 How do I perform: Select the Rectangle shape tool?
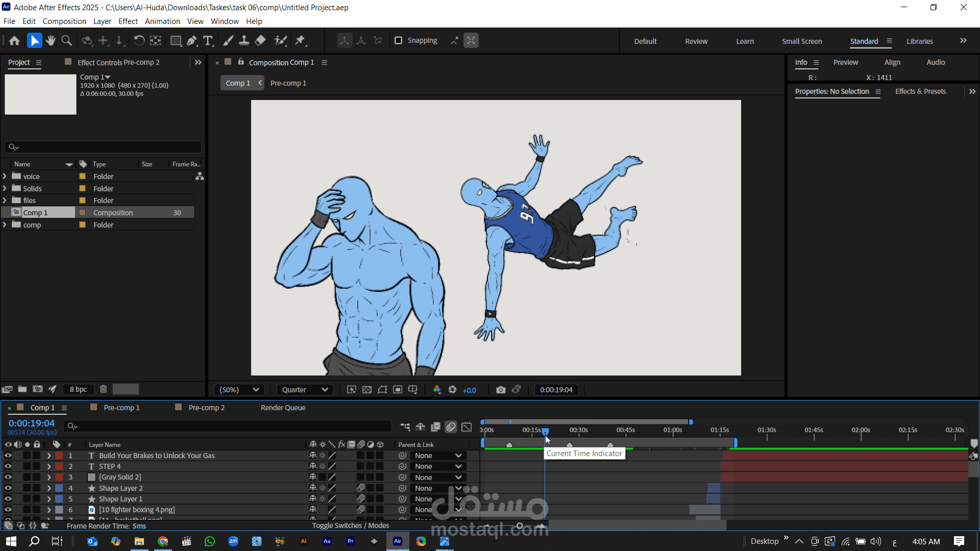176,41
